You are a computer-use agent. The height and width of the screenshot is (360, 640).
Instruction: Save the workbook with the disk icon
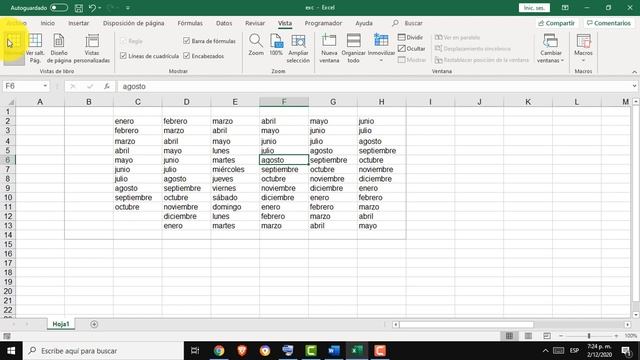click(x=79, y=8)
